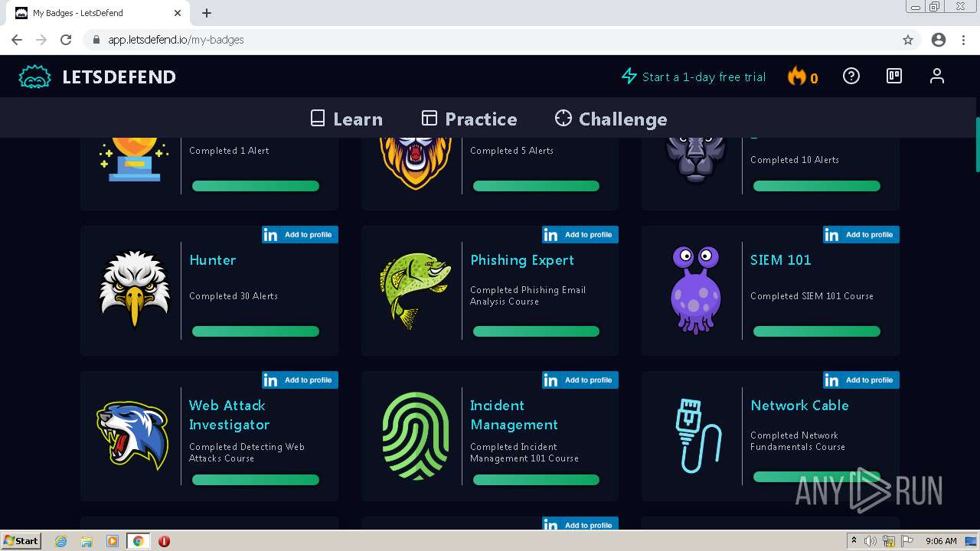This screenshot has height=551, width=980.
Task: Open a new browser tab
Action: (207, 13)
